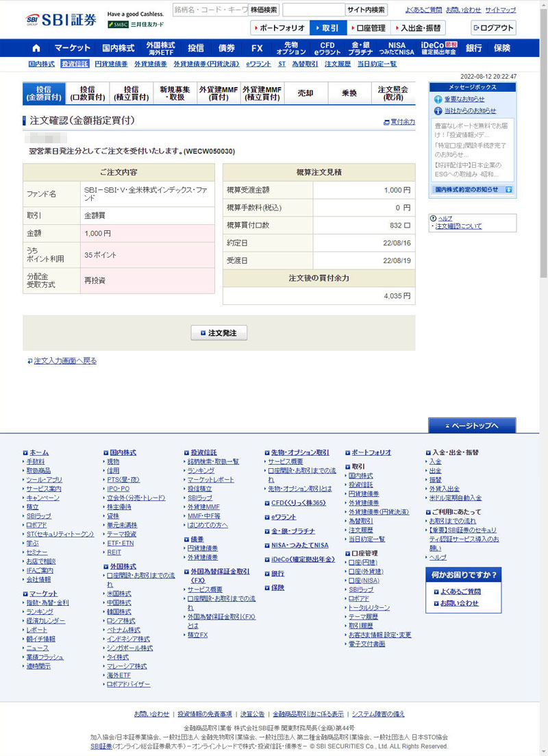Click the サイト内検索 button
The height and width of the screenshot is (756, 548).
pyautogui.click(x=366, y=10)
